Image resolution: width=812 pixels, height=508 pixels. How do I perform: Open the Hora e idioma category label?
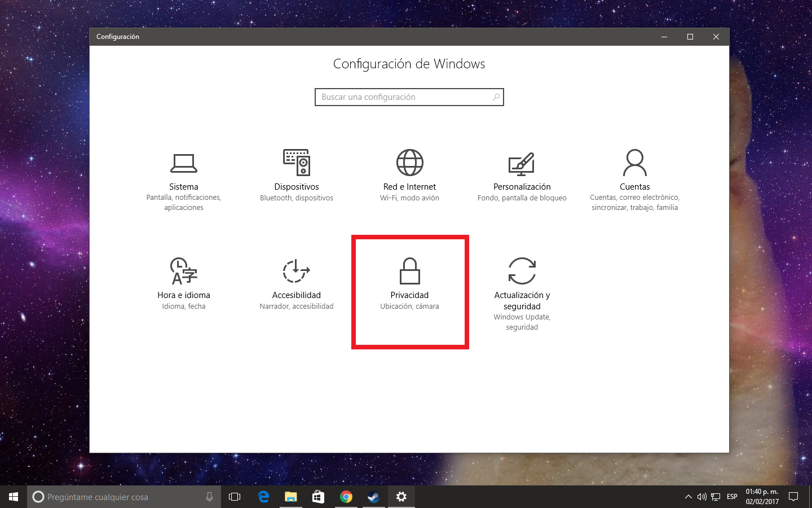[x=184, y=295]
